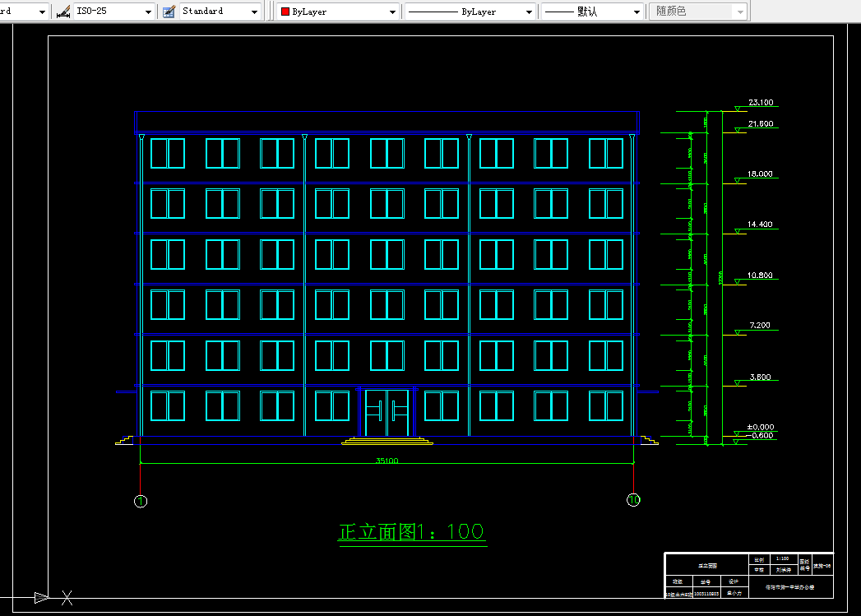Select the 1003110803 student number cell

pos(706,594)
